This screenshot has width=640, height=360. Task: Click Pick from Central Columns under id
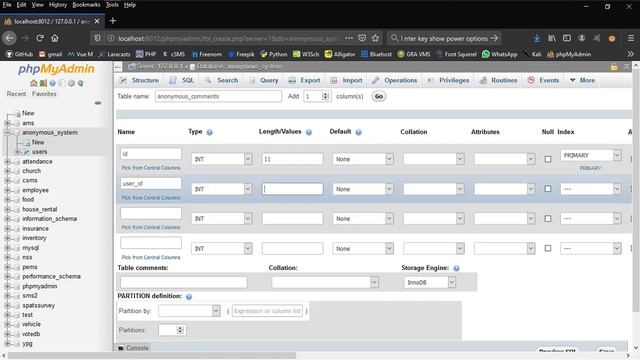coord(151,168)
